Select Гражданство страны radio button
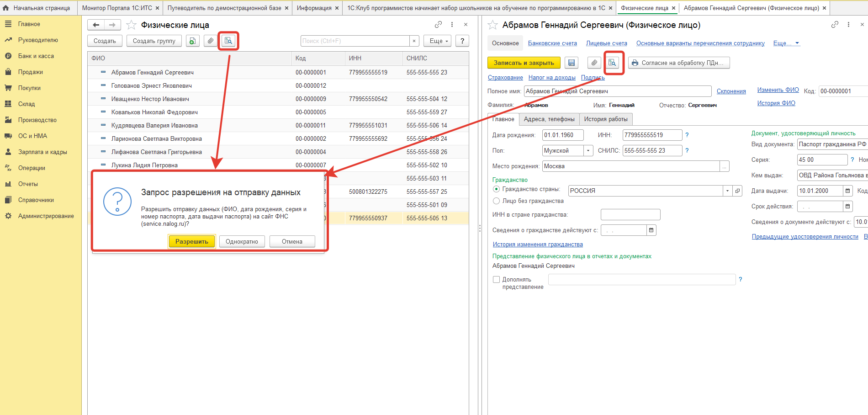Screen dimensions: 868x415 pyautogui.click(x=496, y=189)
